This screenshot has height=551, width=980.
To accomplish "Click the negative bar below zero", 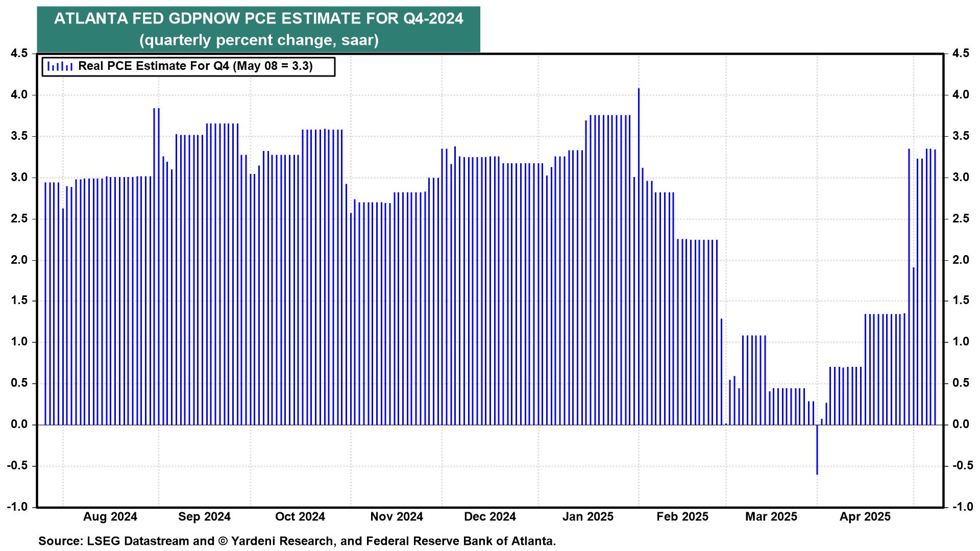I will pos(817,450).
